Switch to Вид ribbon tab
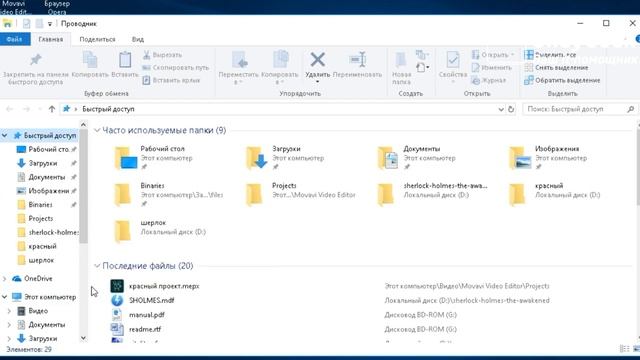Screen dimensions: 640x360 tap(138, 39)
